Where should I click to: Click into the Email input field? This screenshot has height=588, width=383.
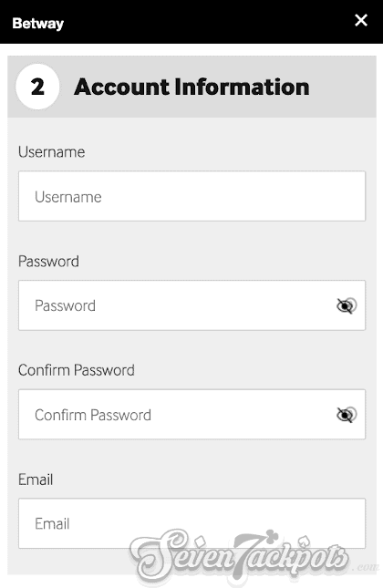[x=191, y=523]
